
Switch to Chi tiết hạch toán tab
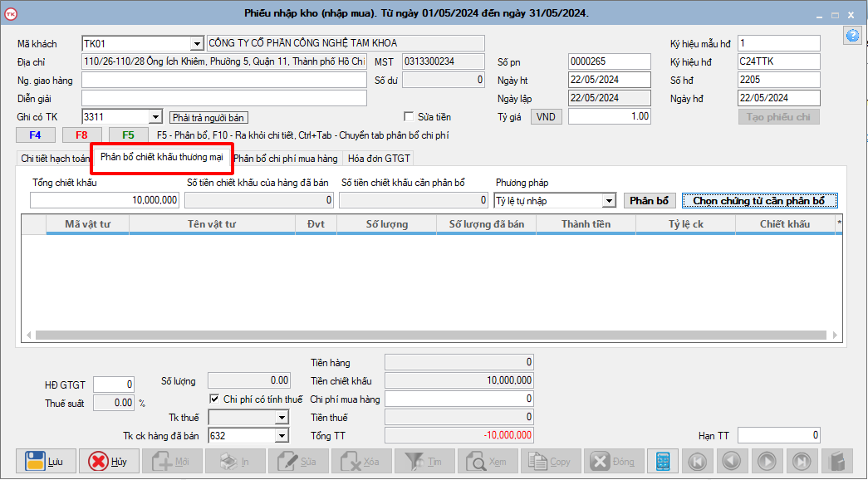click(56, 159)
